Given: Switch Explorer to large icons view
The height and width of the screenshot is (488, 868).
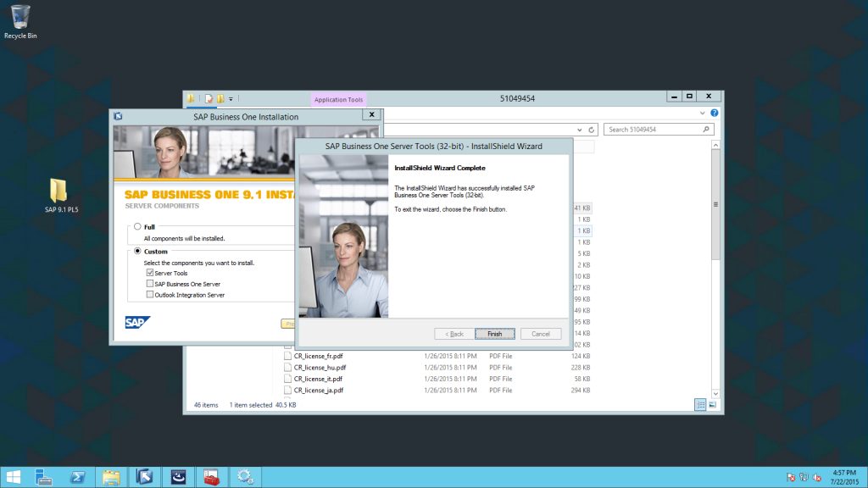Looking at the screenshot, I should coord(712,405).
